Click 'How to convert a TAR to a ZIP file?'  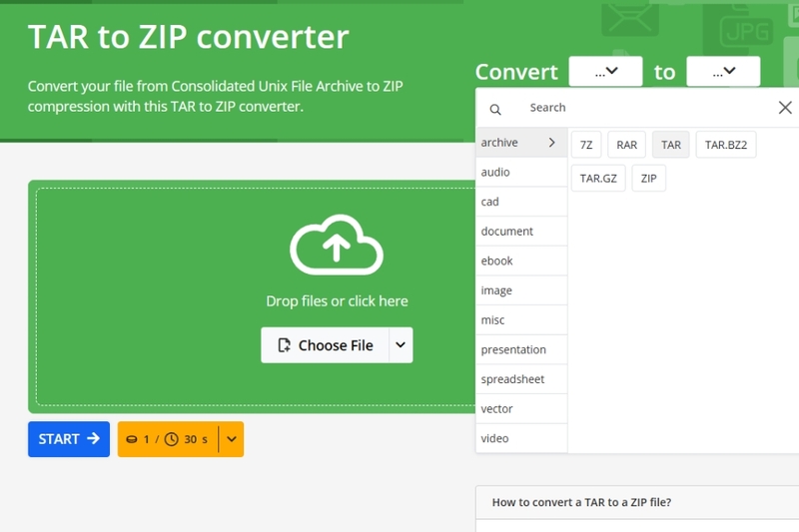[x=581, y=502]
